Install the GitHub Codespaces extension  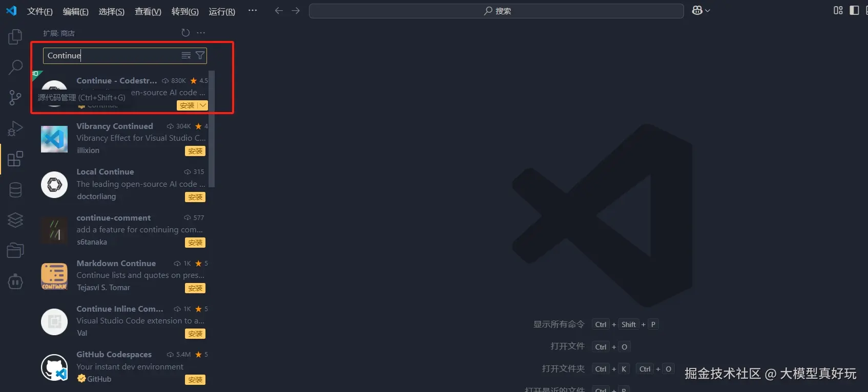[x=195, y=380]
